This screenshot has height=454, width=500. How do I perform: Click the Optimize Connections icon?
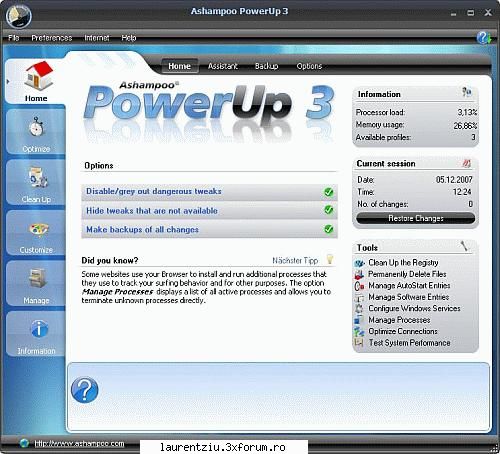point(359,331)
